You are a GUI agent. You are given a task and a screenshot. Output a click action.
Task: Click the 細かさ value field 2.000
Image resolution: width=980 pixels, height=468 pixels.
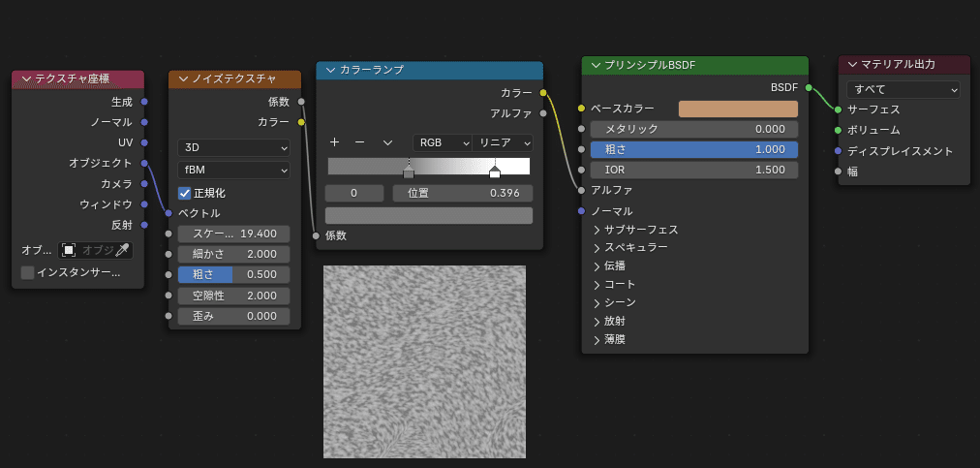coord(233,254)
